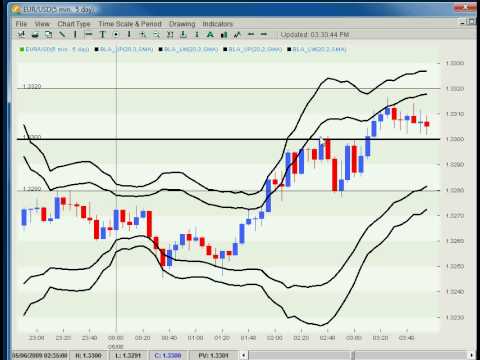Image resolution: width=480 pixels, height=360 pixels.
Task: Click the print icon in the toolbar
Action: point(35,34)
